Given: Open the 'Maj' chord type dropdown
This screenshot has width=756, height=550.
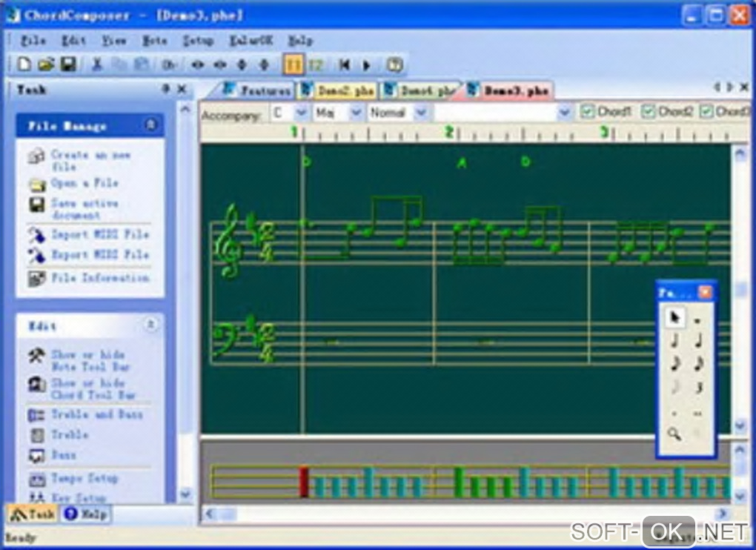Looking at the screenshot, I should [x=356, y=113].
